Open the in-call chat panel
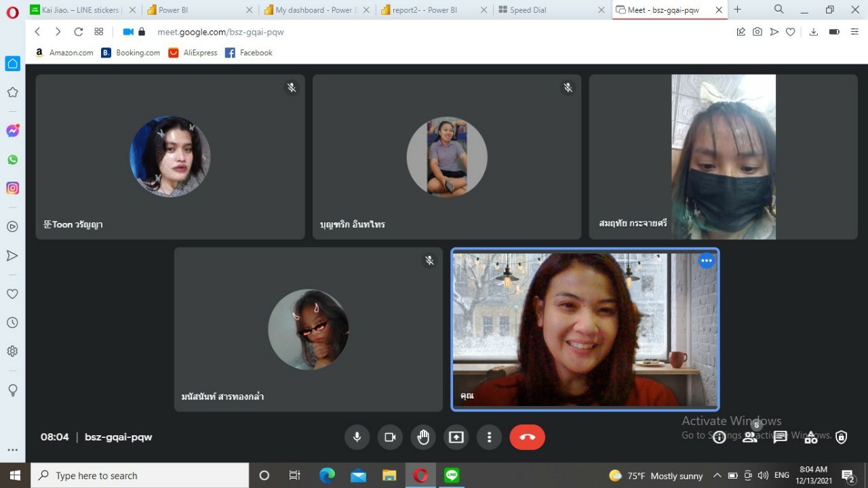Viewport: 868px width, 488px height. [x=780, y=437]
